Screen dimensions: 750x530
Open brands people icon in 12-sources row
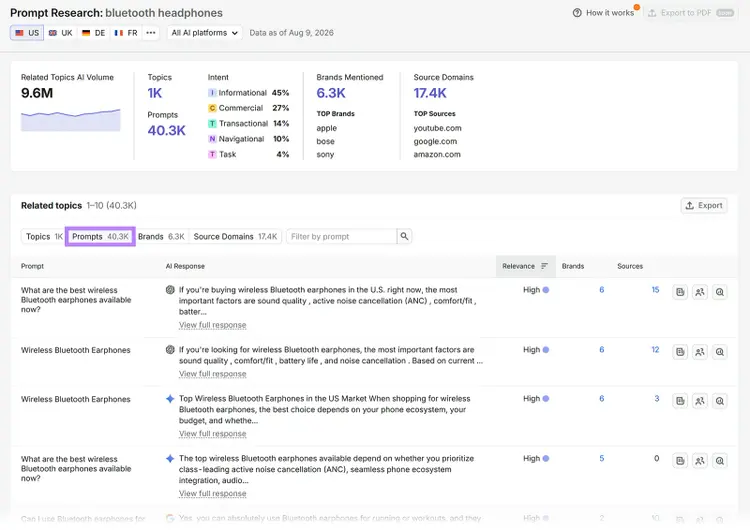point(700,352)
